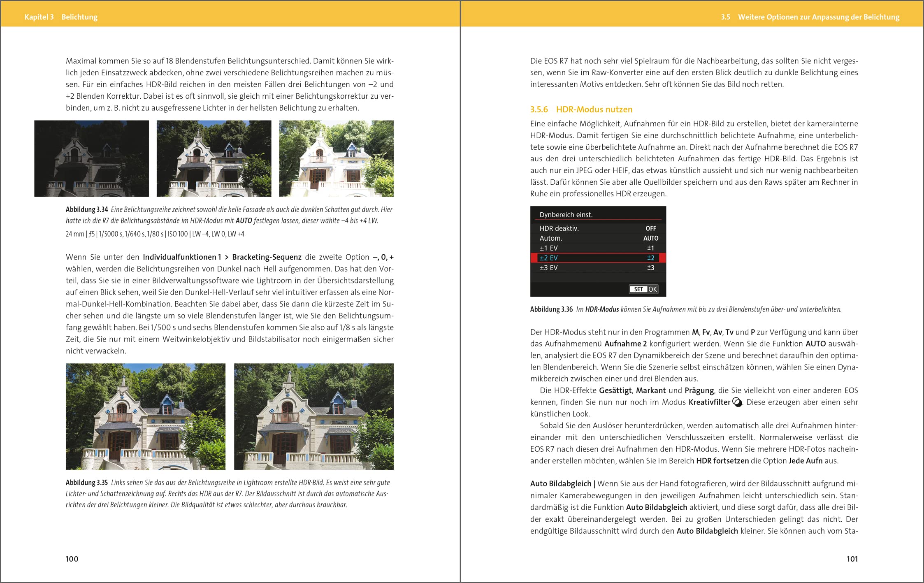Click the bold menu name Aufnahme 2
The width and height of the screenshot is (924, 583).
(x=626, y=344)
